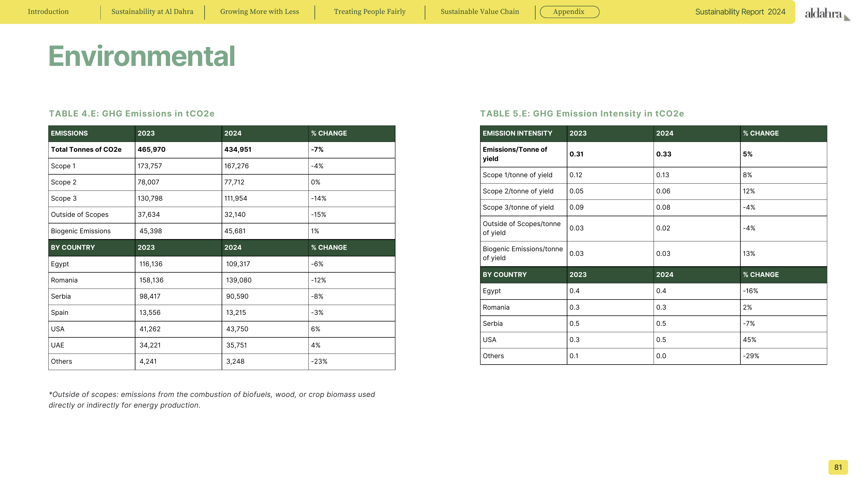Viewport: 868px width, 488px height.
Task: Select Scope 3 change of -14%
Action: [x=319, y=198]
